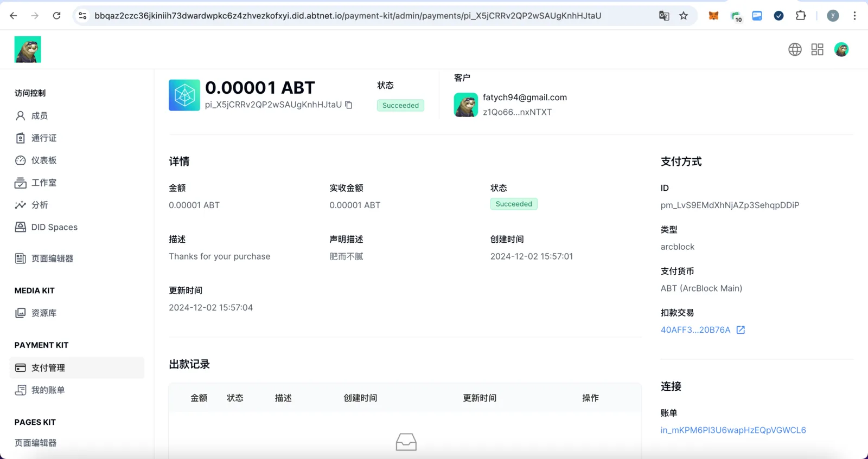868x459 pixels.
Task: Click the site logo in the header
Action: tap(28, 49)
